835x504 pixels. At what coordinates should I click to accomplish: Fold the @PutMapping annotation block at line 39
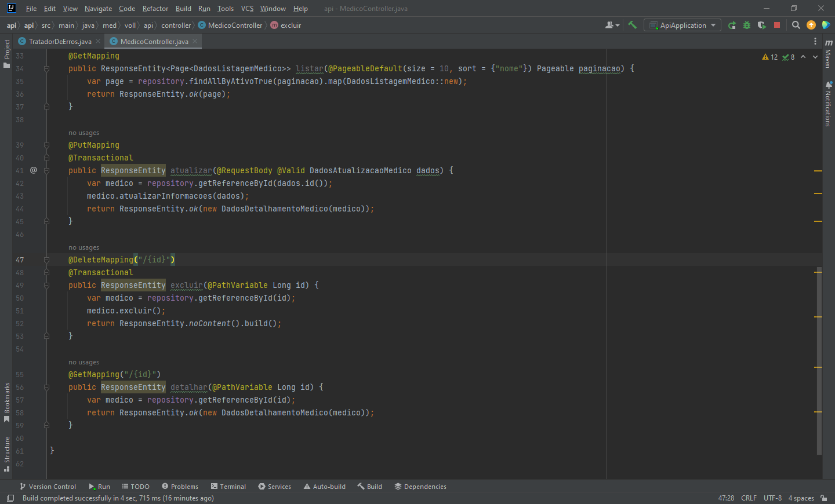(46, 145)
